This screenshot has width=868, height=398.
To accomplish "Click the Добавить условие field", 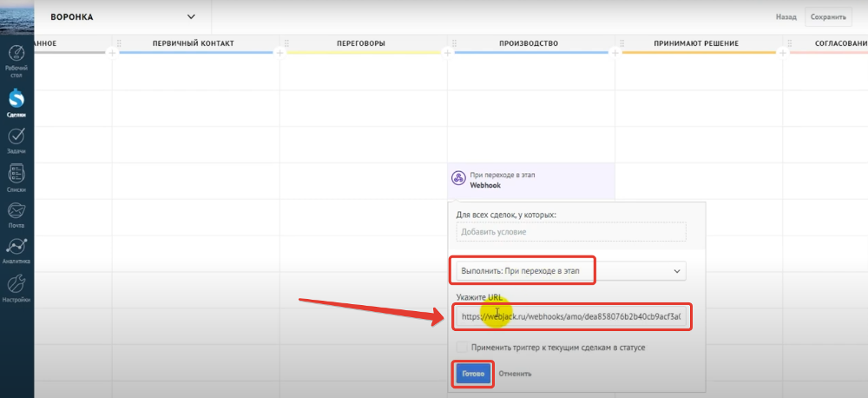I will 571,232.
